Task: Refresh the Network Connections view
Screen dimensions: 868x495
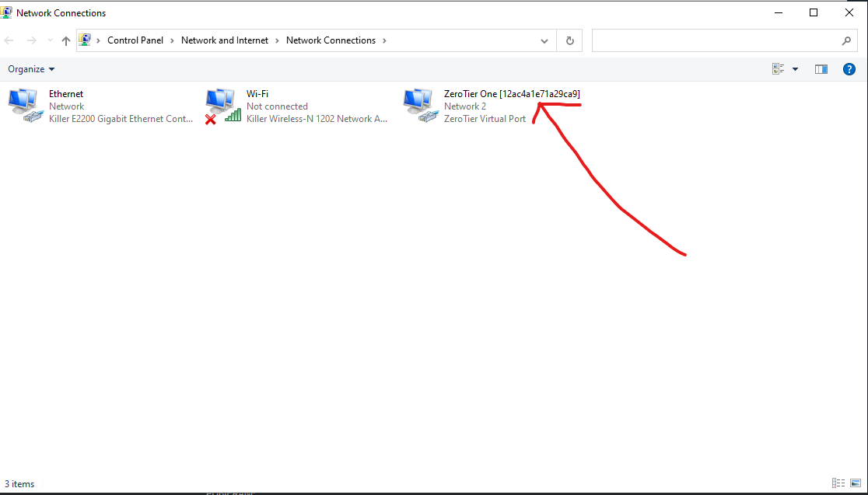Action: click(569, 40)
